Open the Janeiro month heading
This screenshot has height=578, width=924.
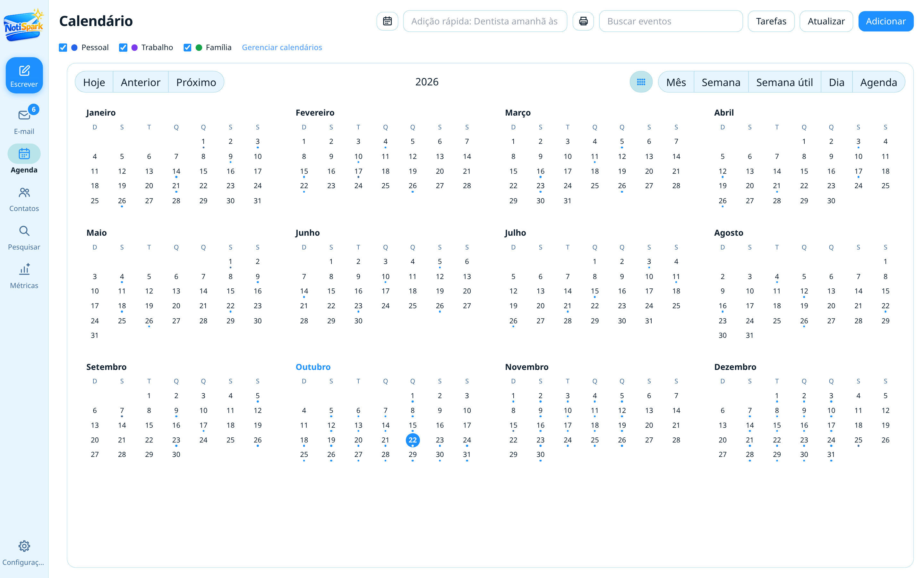point(101,112)
